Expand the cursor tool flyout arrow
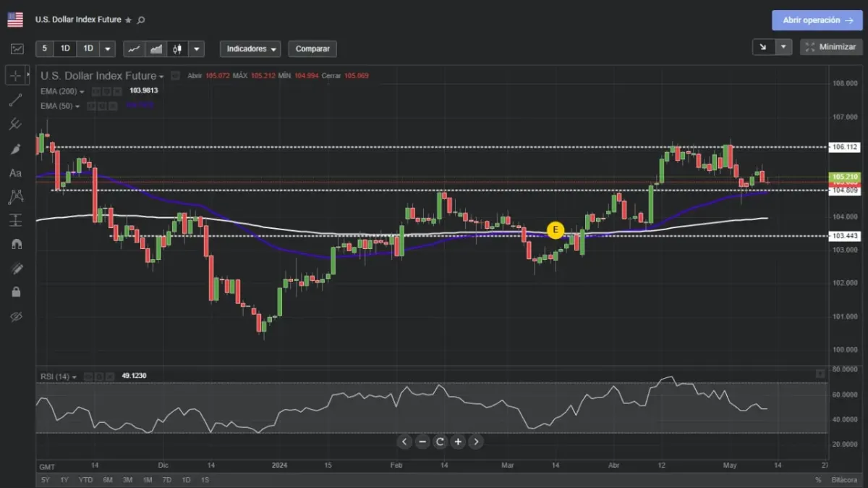This screenshot has height=488, width=868. click(x=28, y=75)
